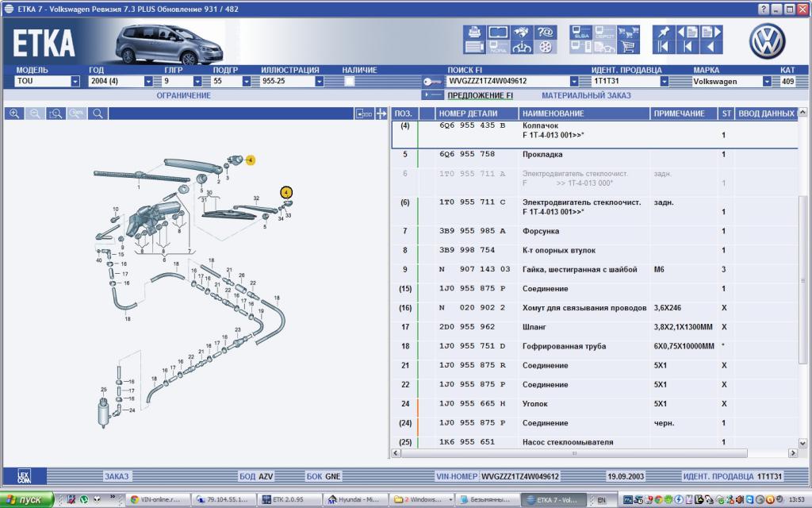Switch to the ПРЕДЛОЖЕНИЕ FI tab
This screenshot has height=508, width=812.
pos(480,95)
